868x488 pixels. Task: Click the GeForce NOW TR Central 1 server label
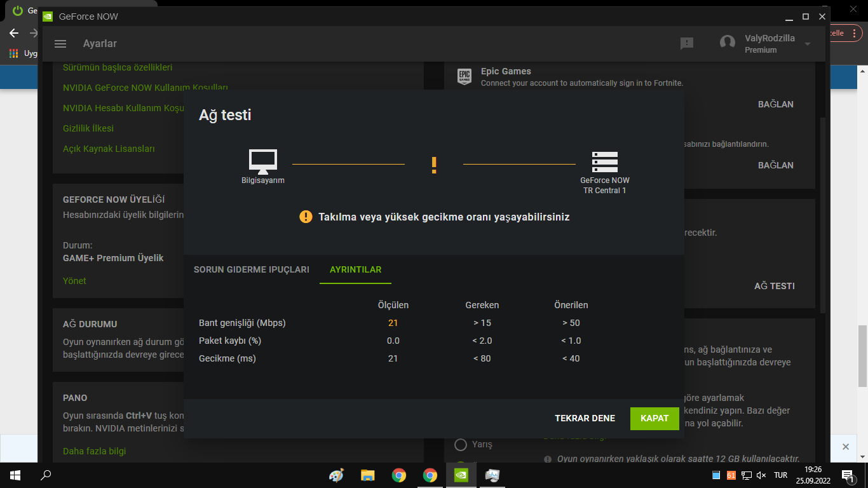[605, 186]
